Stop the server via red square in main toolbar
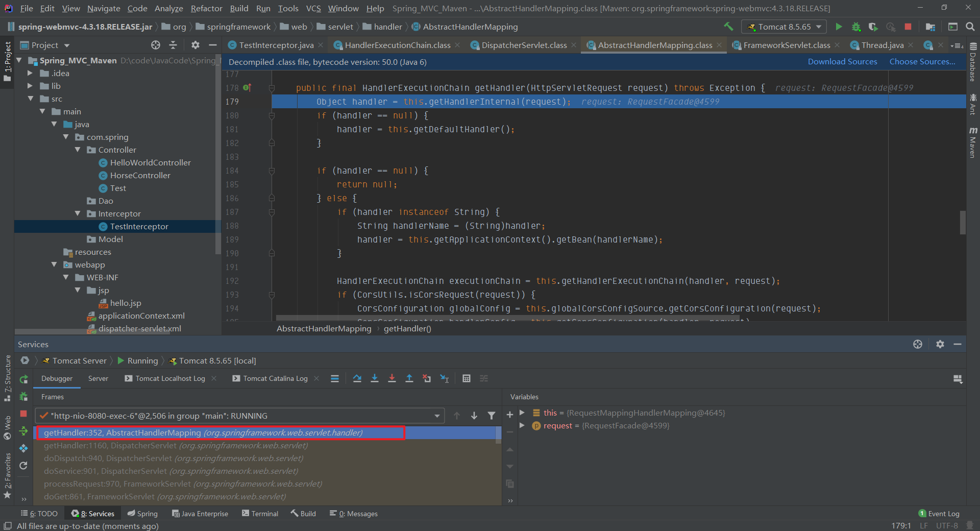The width and height of the screenshot is (980, 531). click(908, 27)
